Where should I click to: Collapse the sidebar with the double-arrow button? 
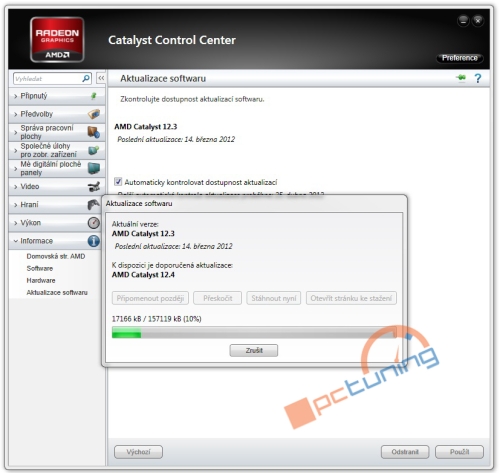coord(101,78)
